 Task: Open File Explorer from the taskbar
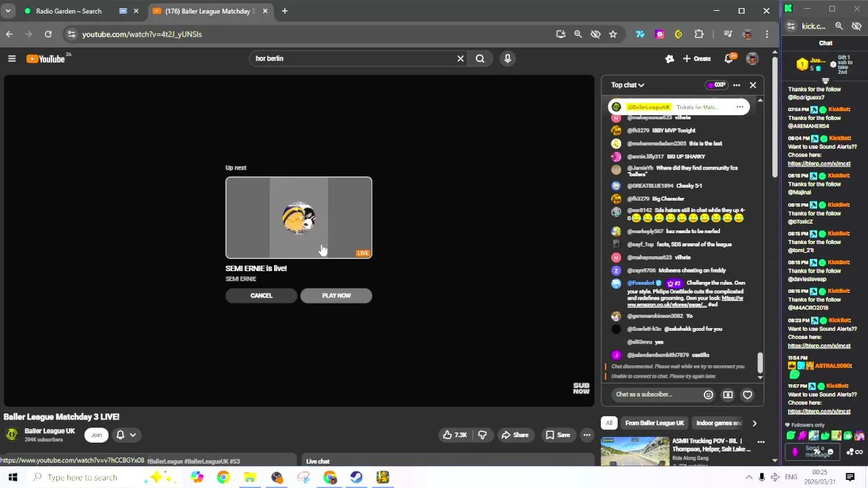(x=250, y=477)
